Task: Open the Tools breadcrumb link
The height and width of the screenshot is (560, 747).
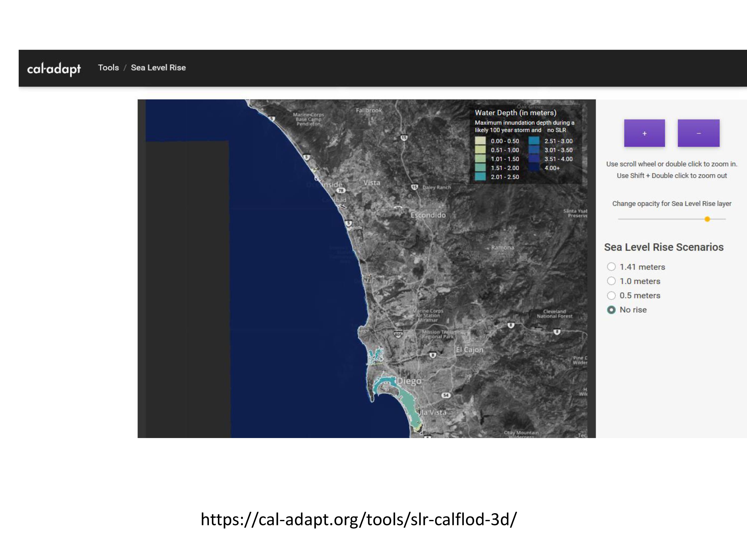Action: 108,67
